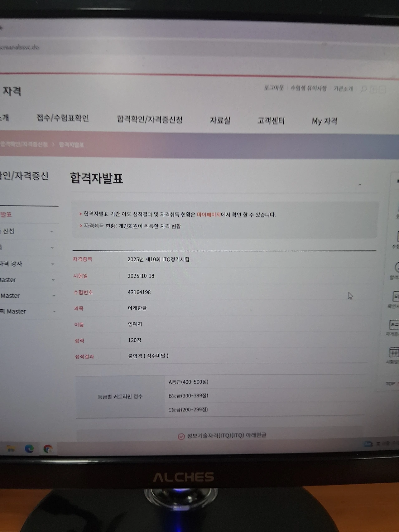
Task: Click the score value 130점
Action: tap(135, 340)
